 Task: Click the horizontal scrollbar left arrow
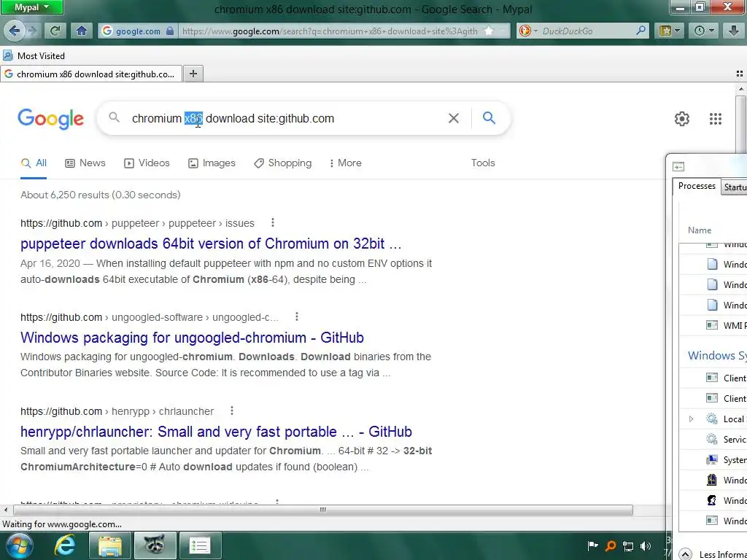5,510
